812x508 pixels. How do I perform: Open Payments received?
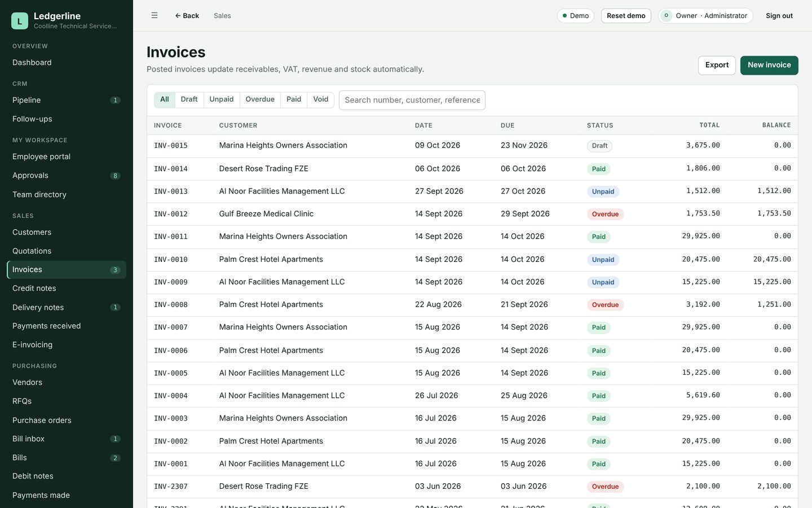[x=67, y=326]
